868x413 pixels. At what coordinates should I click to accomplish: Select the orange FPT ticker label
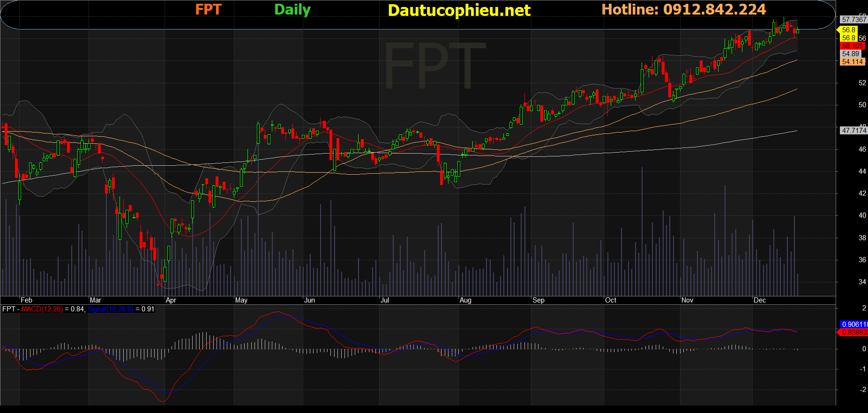coord(208,9)
